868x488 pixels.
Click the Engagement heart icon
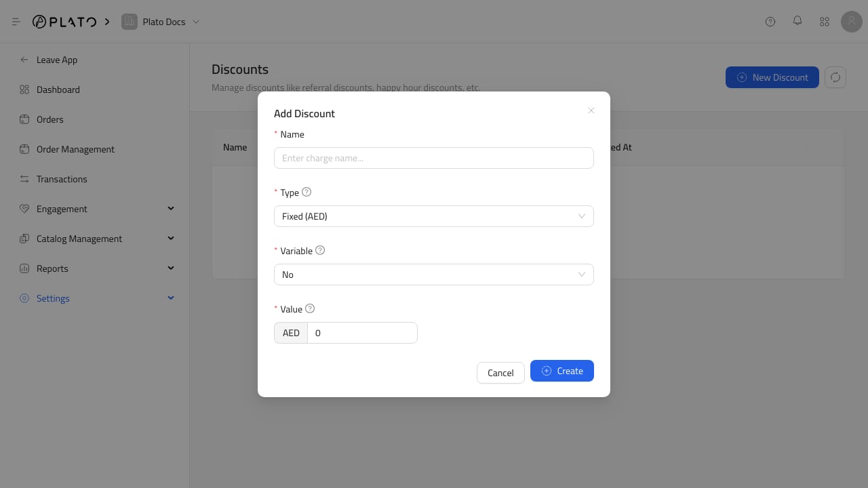click(24, 209)
